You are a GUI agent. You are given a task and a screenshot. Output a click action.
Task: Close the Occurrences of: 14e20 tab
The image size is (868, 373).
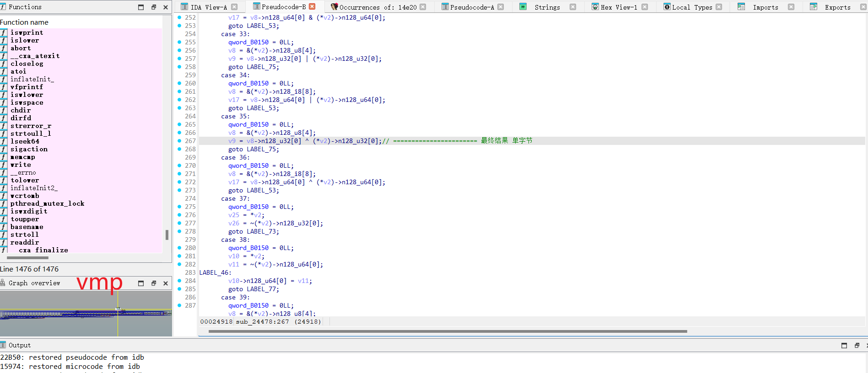point(423,7)
